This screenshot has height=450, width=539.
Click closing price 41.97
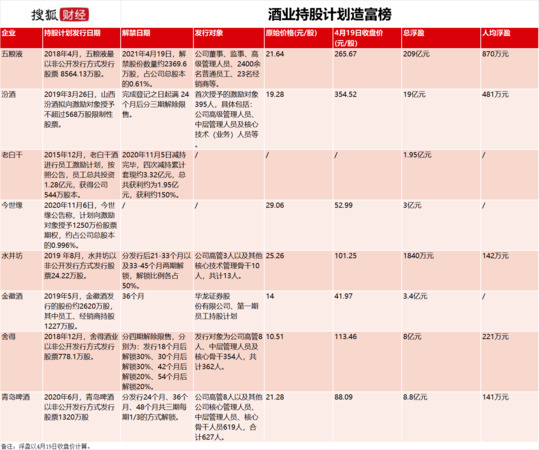[x=343, y=296]
